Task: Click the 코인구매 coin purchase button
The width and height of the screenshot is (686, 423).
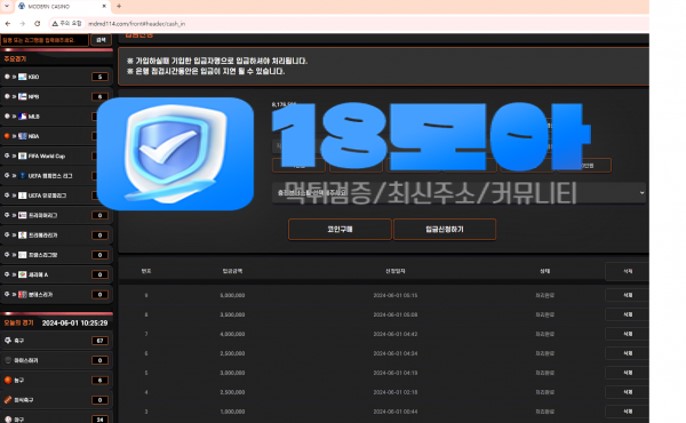Action: 340,229
